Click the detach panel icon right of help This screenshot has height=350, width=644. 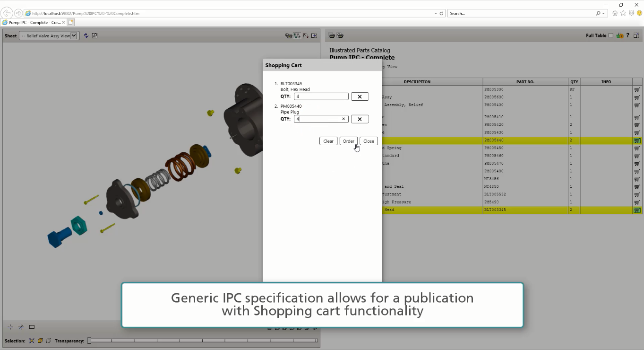point(636,35)
